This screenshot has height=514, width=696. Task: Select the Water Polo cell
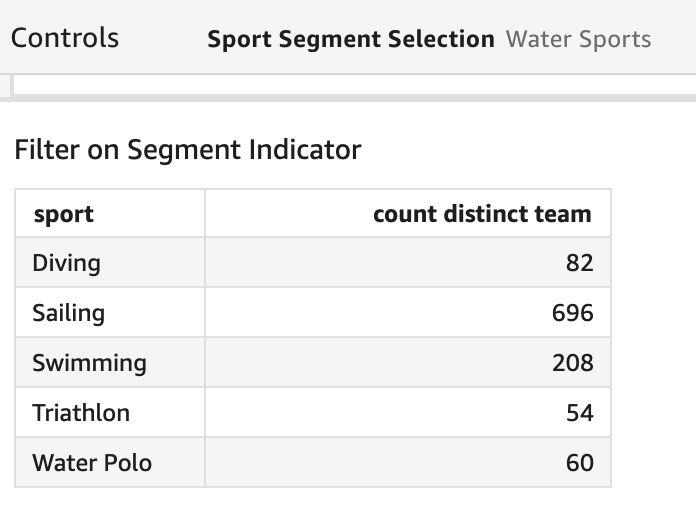click(92, 463)
